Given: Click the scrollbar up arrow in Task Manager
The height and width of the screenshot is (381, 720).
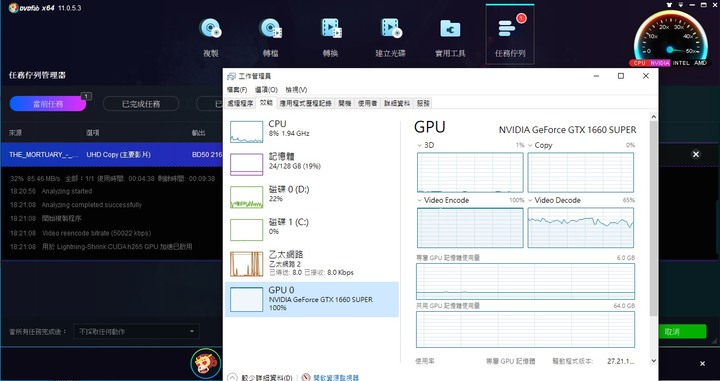Looking at the screenshot, I should (653, 117).
